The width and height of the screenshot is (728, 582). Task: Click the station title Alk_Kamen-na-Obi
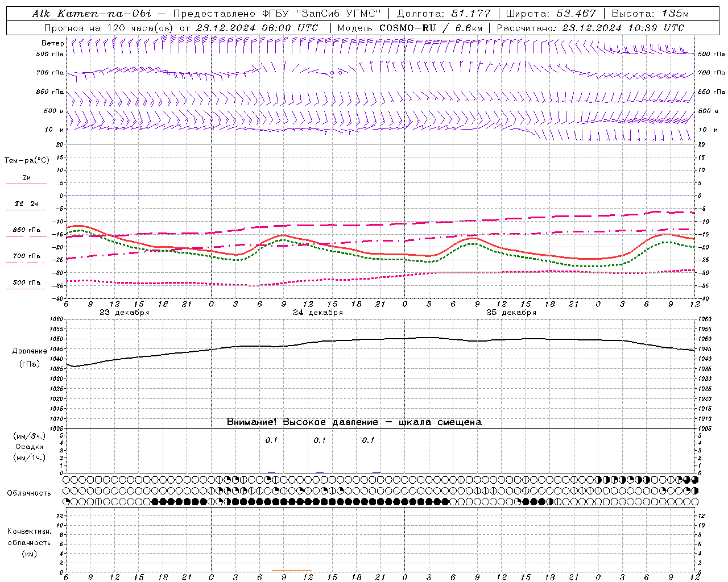[x=92, y=14]
